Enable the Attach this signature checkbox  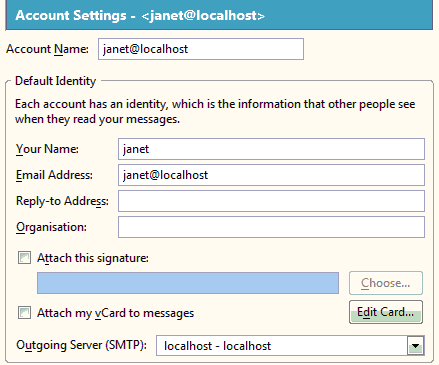click(x=24, y=258)
